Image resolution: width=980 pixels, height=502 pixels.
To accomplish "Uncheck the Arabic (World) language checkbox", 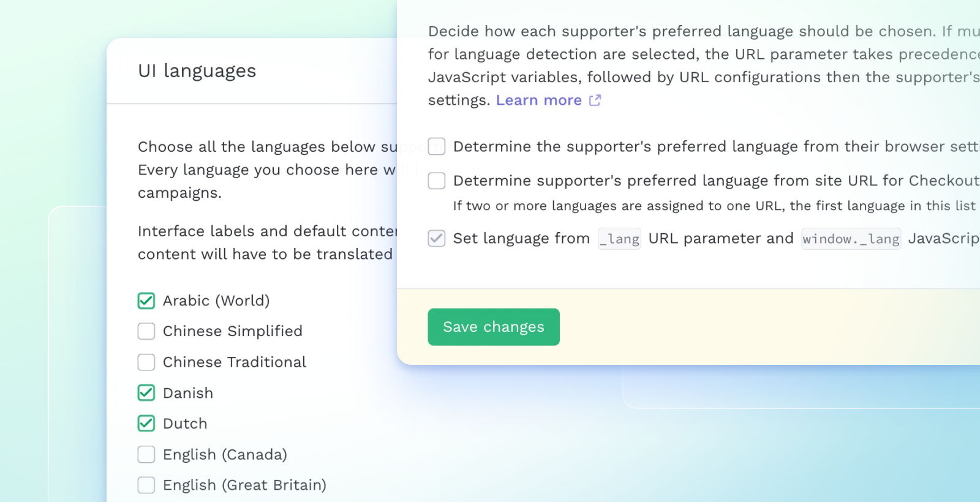I will pyautogui.click(x=146, y=301).
